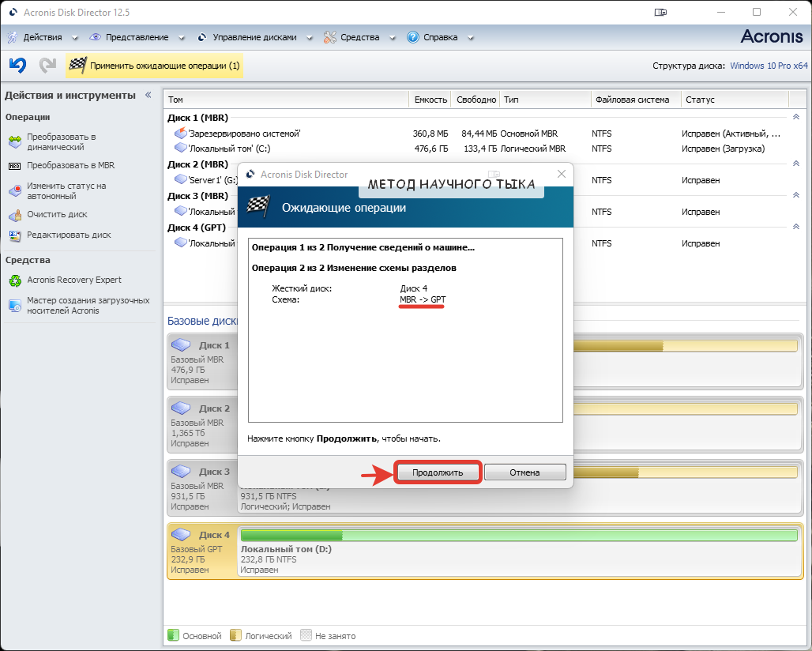Screen dimensions: 812x651
Task: Click Продолжить to start pending operations
Action: click(x=438, y=472)
